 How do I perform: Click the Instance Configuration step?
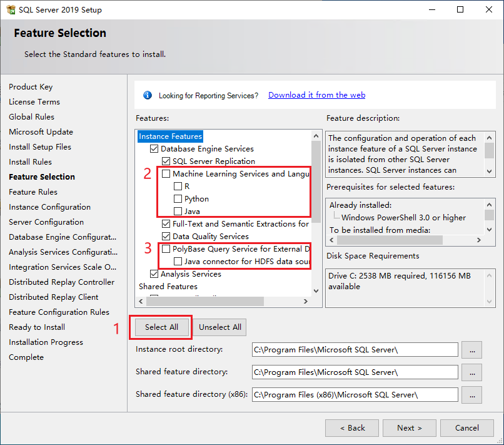click(x=49, y=207)
